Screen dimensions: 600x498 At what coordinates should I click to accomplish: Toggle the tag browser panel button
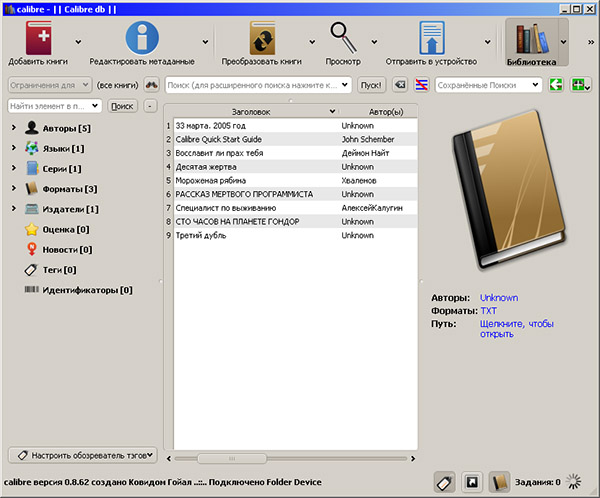445,483
